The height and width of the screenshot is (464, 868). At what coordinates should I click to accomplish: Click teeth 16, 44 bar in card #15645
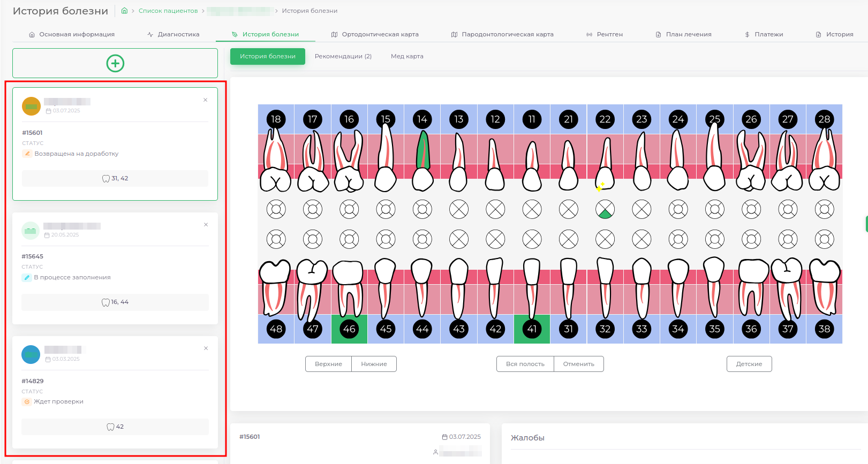coord(115,302)
